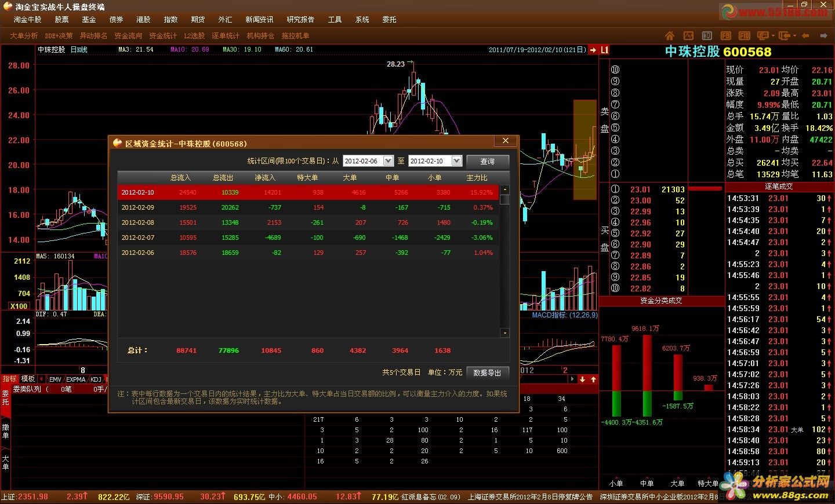The height and width of the screenshot is (504, 835).
Task: Open the 委托 menu
Action: point(389,20)
